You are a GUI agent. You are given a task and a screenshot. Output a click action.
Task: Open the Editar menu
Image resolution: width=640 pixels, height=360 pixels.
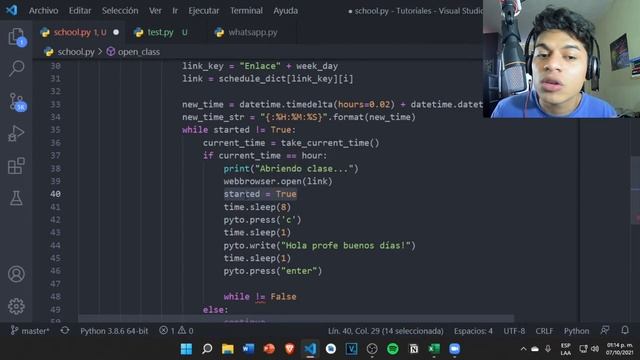pyautogui.click(x=80, y=11)
